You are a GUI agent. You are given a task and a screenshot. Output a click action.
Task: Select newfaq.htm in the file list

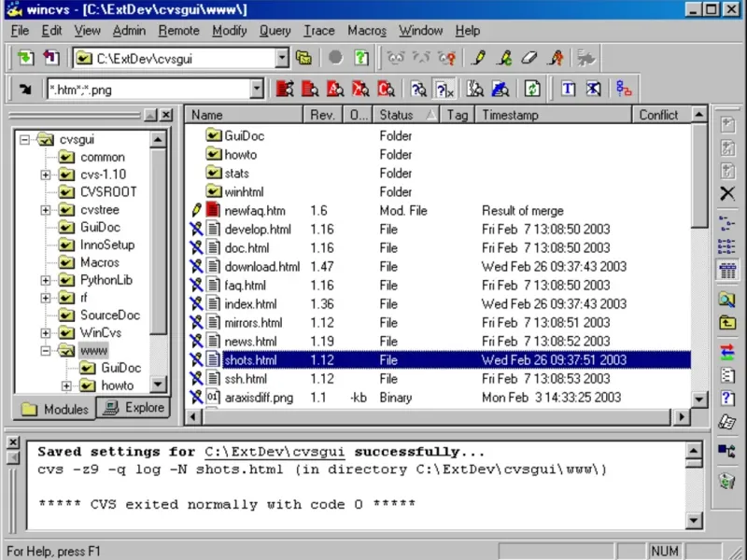[x=255, y=211]
